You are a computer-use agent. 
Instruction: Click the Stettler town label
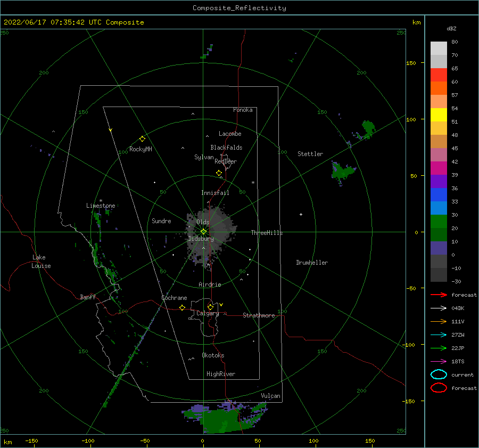click(x=310, y=154)
